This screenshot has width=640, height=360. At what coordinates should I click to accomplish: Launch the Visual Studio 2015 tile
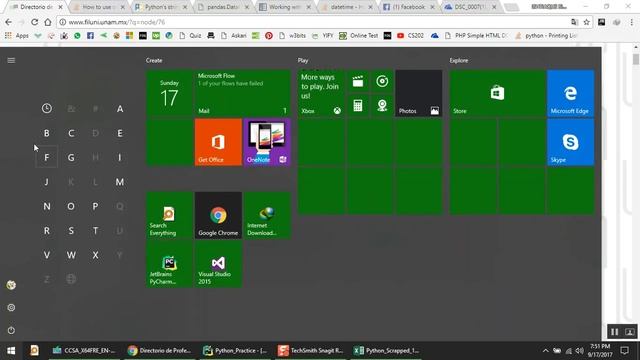tap(218, 264)
